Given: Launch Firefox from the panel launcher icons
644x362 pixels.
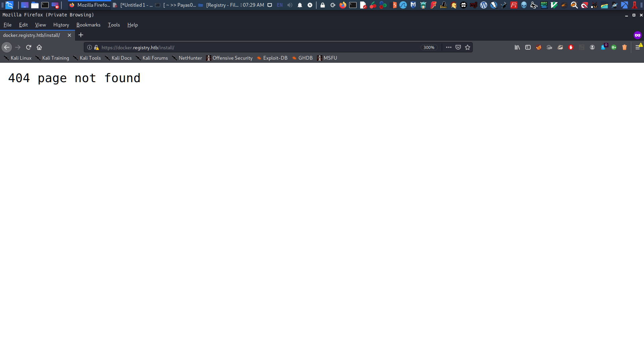Looking at the screenshot, I should click(x=343, y=5).
